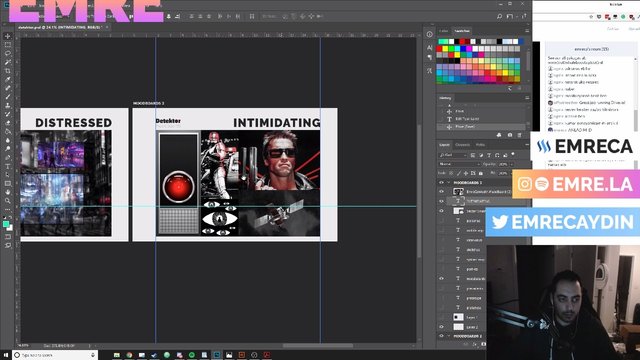The width and height of the screenshot is (640, 360).
Task: Toggle visibility of moodboards text layer
Action: [x=441, y=279]
